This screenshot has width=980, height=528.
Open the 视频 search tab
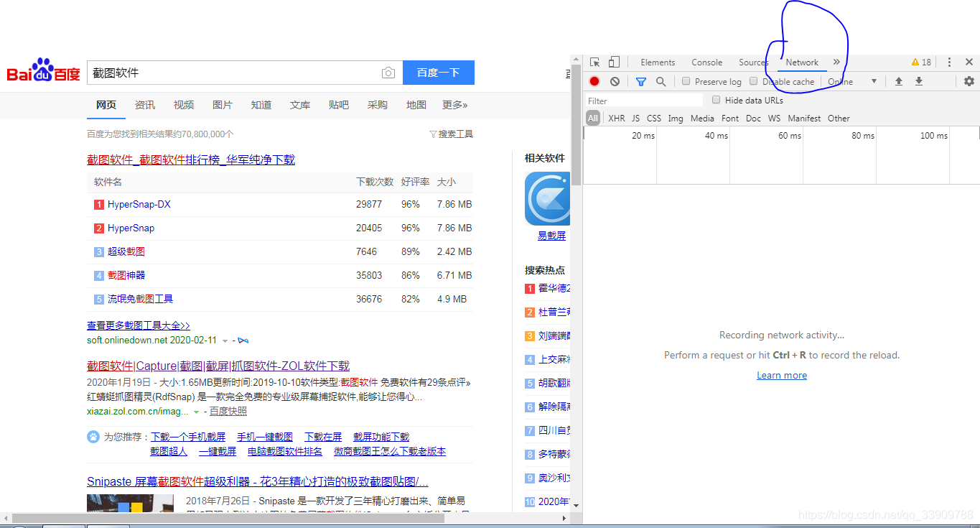pyautogui.click(x=184, y=105)
